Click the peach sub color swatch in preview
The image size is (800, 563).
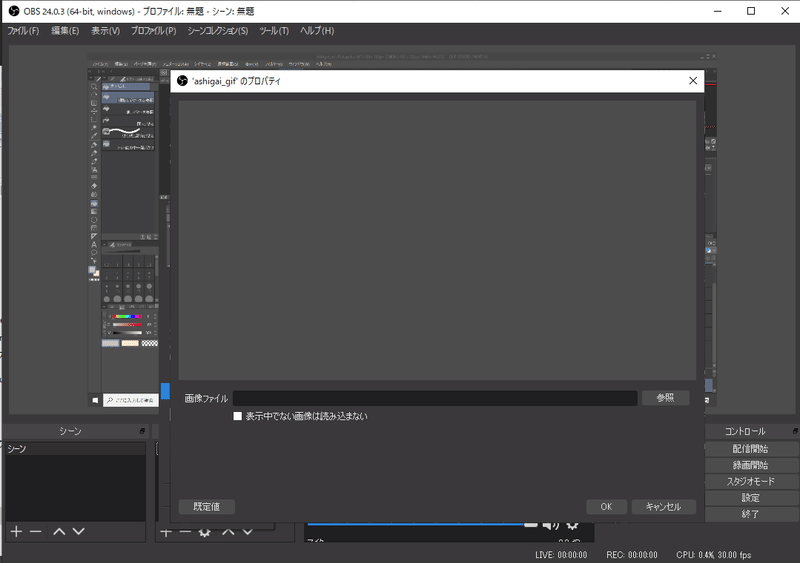[130, 343]
